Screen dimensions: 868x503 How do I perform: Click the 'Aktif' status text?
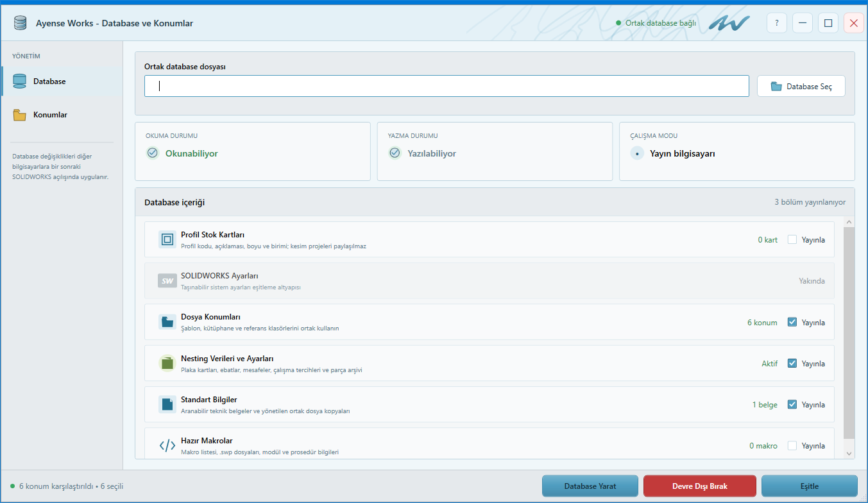(x=769, y=364)
